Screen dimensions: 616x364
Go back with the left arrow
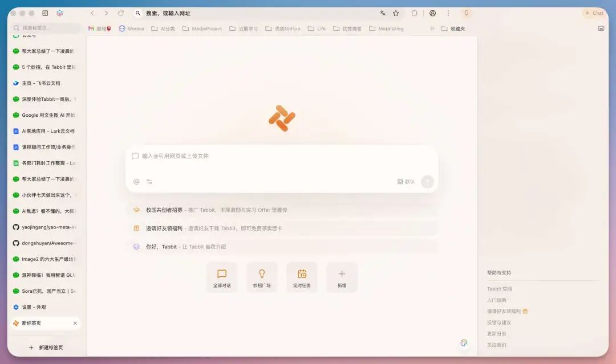click(x=92, y=13)
